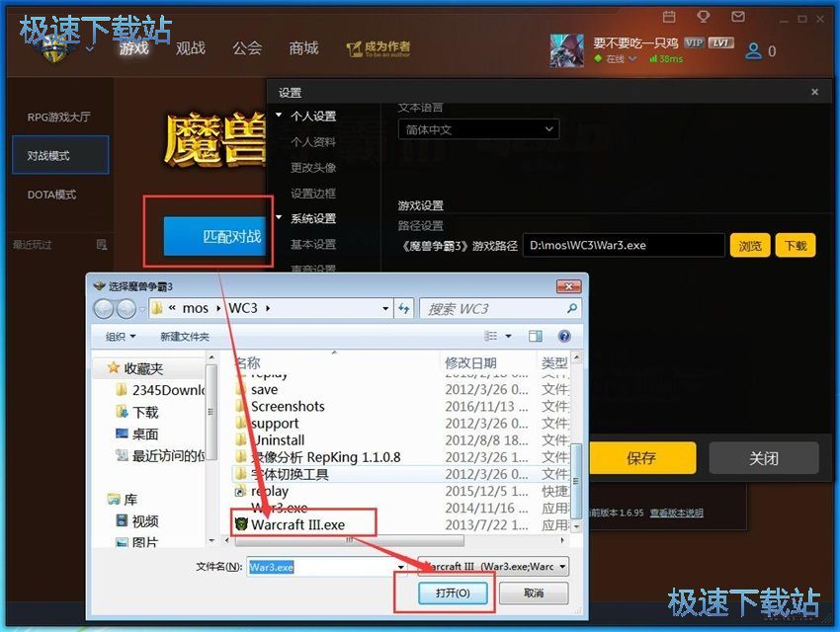Viewport: 840px width, 632px height.
Task: Open the trophy icon in top bar
Action: pyautogui.click(x=704, y=17)
